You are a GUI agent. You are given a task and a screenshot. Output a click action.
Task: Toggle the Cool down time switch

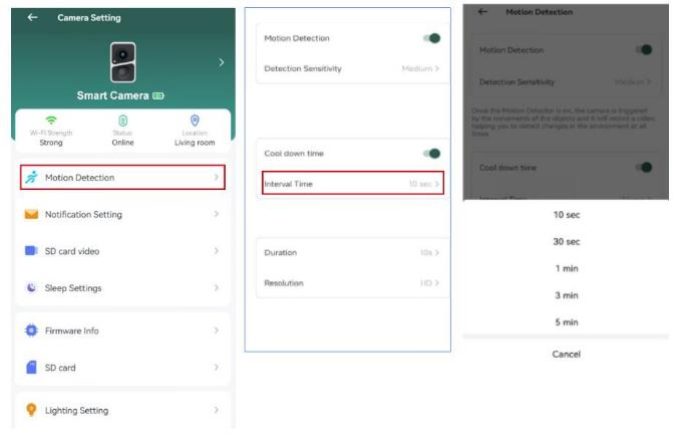click(x=432, y=154)
